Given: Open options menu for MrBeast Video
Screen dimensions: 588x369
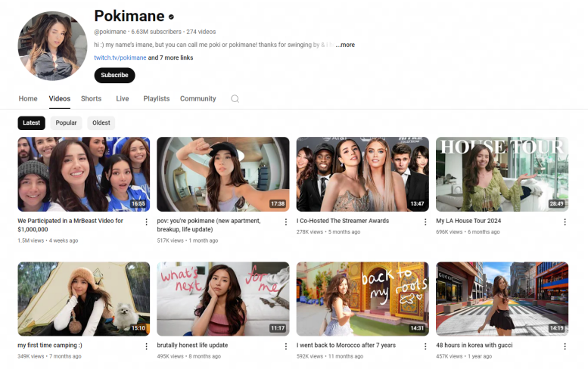Looking at the screenshot, I should [x=146, y=222].
